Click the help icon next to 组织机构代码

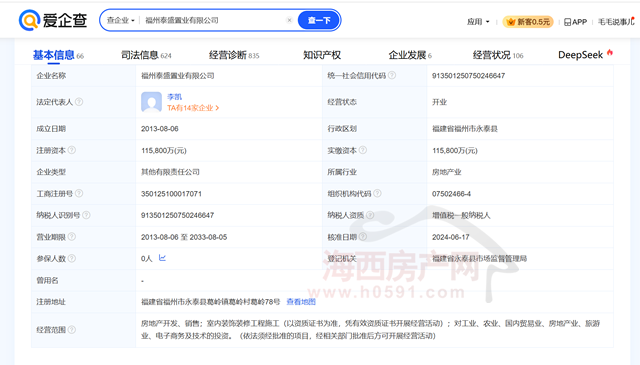click(378, 193)
